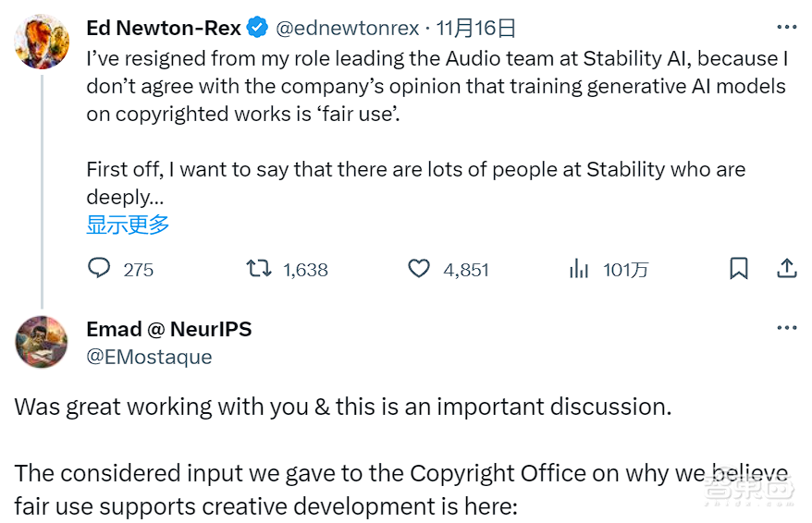Viewport: 812px width, 523px height.
Task: Open the tweet view analytics icon
Action: pos(579,269)
